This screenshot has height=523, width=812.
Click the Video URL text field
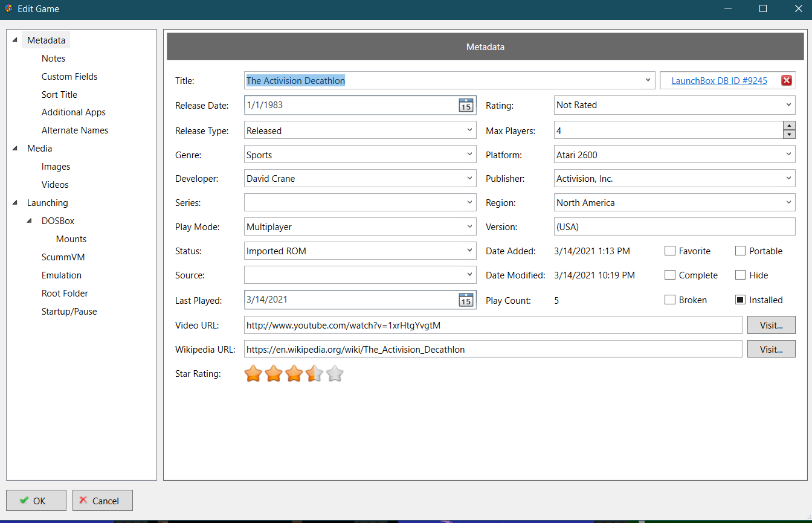pos(493,325)
